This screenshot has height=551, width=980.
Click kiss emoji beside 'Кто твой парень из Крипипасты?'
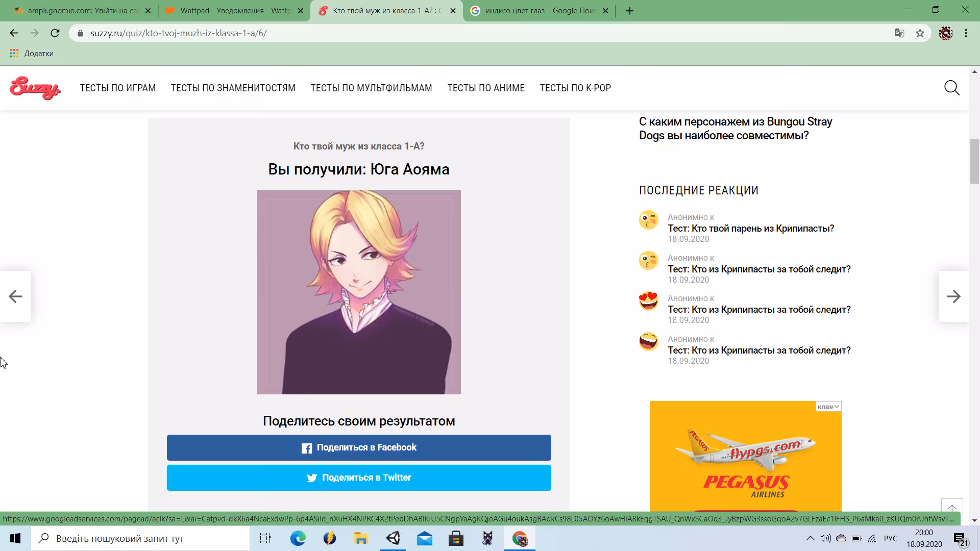649,220
